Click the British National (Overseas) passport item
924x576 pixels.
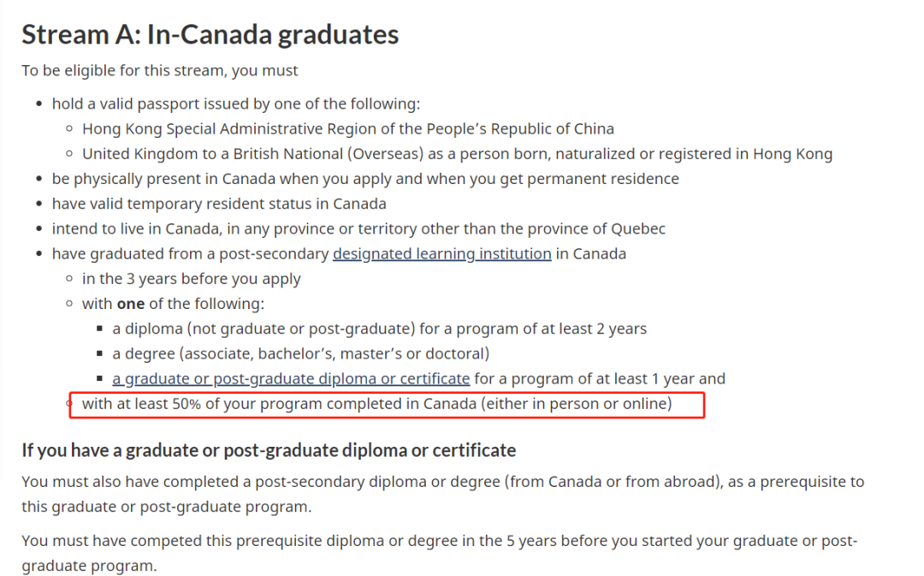457,154
